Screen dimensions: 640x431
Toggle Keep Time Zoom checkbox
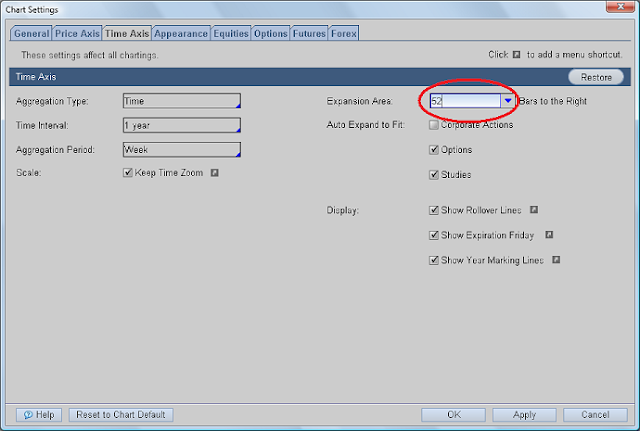tap(128, 173)
